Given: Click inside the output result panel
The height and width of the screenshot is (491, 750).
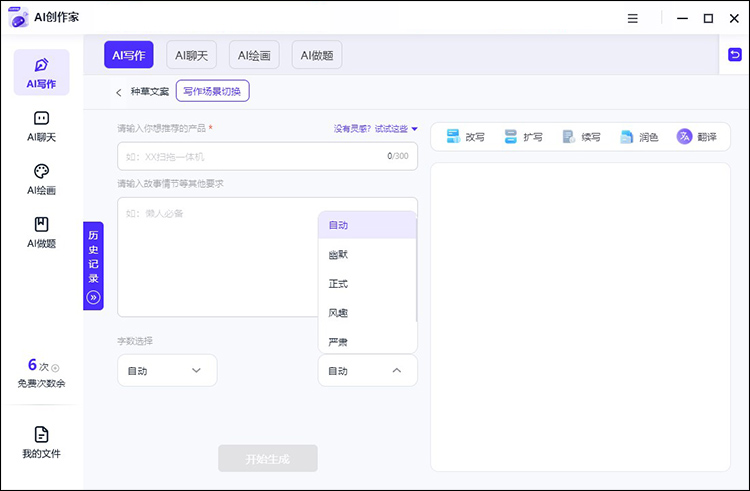Looking at the screenshot, I should [580, 317].
